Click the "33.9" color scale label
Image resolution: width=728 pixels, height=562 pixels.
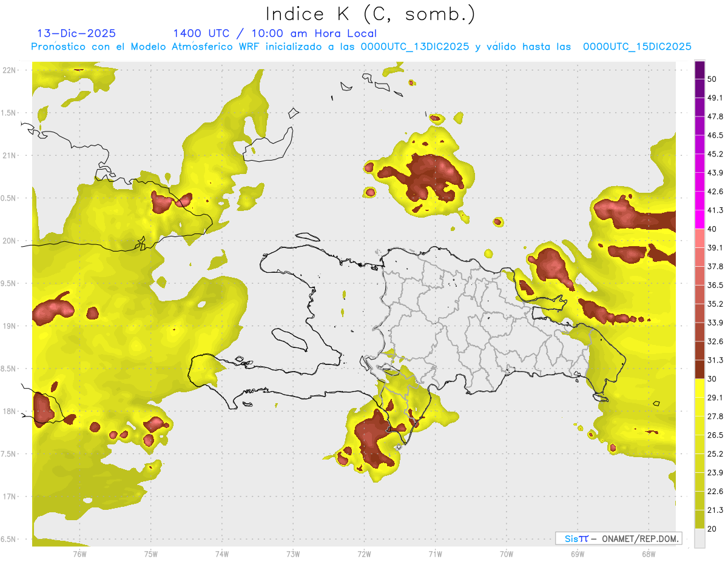click(715, 323)
